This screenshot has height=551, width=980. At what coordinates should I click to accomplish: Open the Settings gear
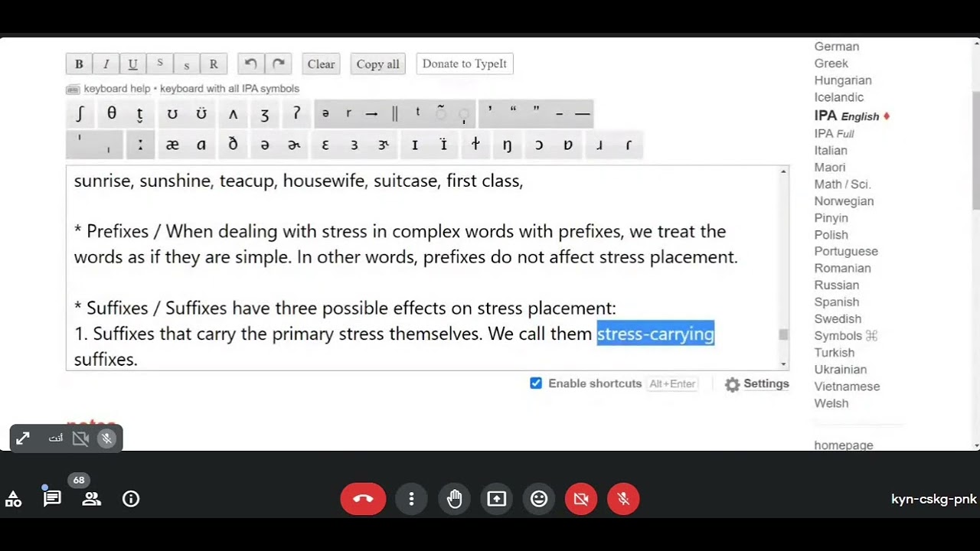[x=757, y=384]
